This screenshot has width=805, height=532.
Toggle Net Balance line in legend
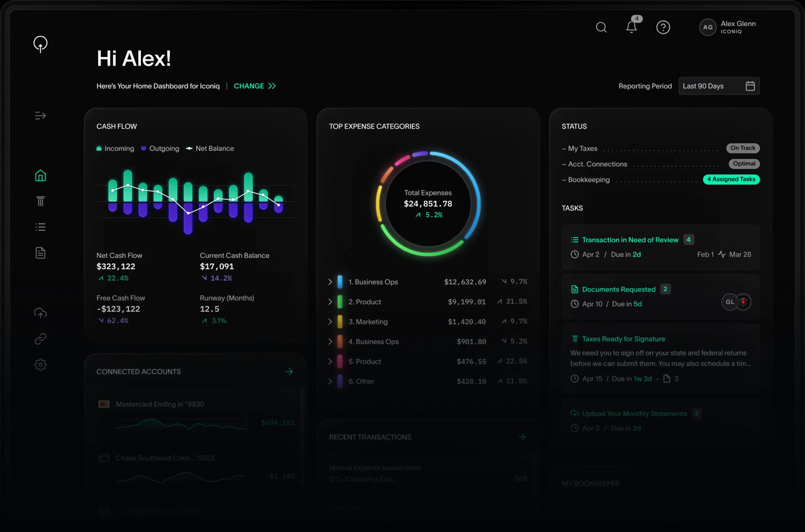coord(210,149)
